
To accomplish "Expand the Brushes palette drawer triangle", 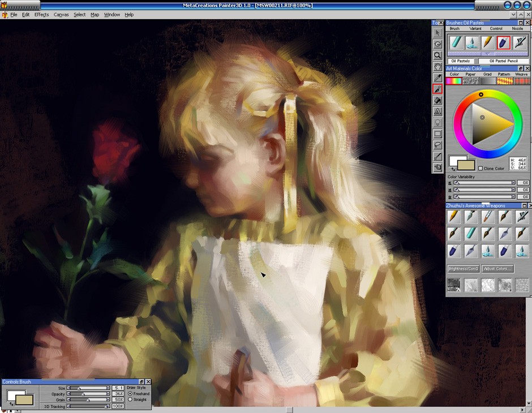I will coord(488,54).
